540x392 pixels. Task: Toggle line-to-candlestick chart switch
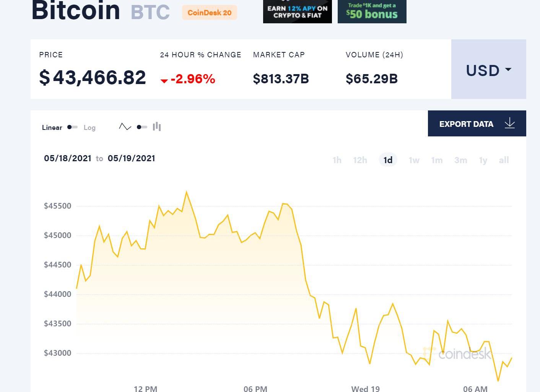click(x=142, y=127)
